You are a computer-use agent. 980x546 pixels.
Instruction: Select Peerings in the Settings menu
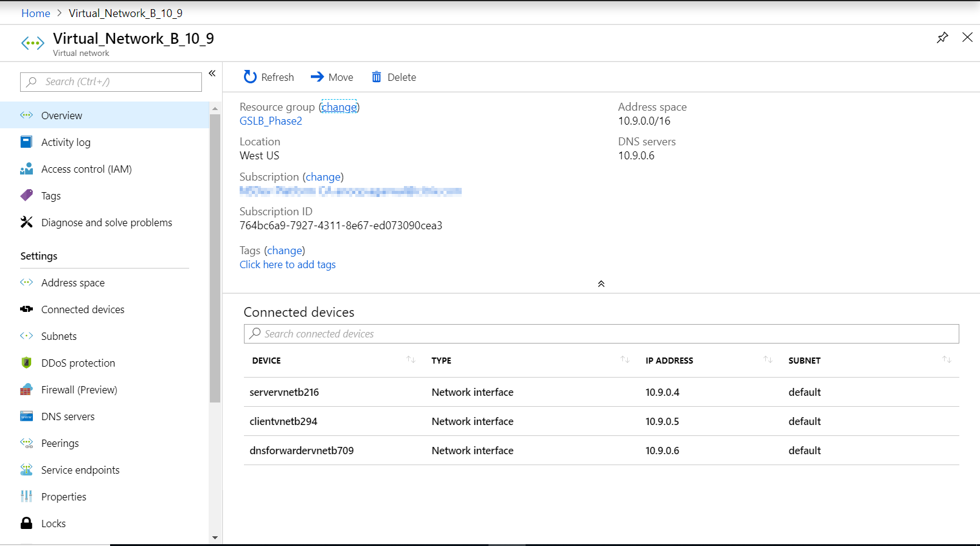coord(60,443)
